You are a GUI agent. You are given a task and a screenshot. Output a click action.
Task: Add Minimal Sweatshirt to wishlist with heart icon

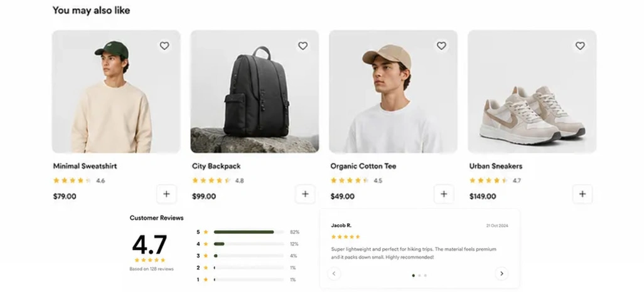[x=164, y=46]
